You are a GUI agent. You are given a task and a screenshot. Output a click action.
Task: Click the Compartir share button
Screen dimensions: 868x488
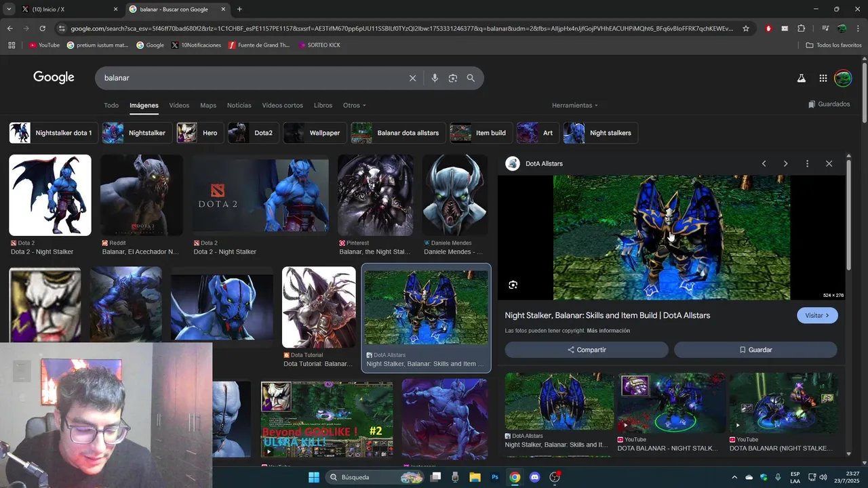coord(587,350)
